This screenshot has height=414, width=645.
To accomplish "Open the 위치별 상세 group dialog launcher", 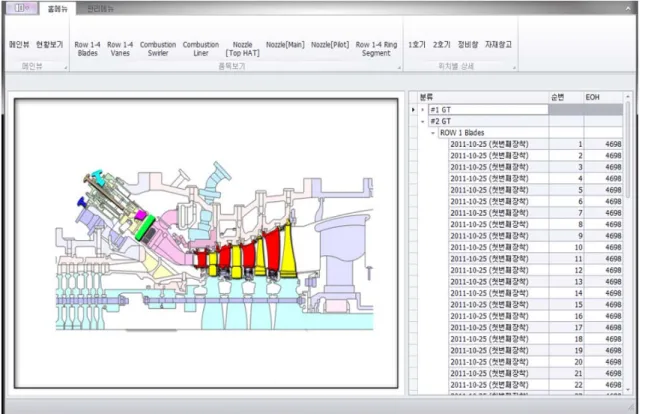I will pyautogui.click(x=514, y=67).
